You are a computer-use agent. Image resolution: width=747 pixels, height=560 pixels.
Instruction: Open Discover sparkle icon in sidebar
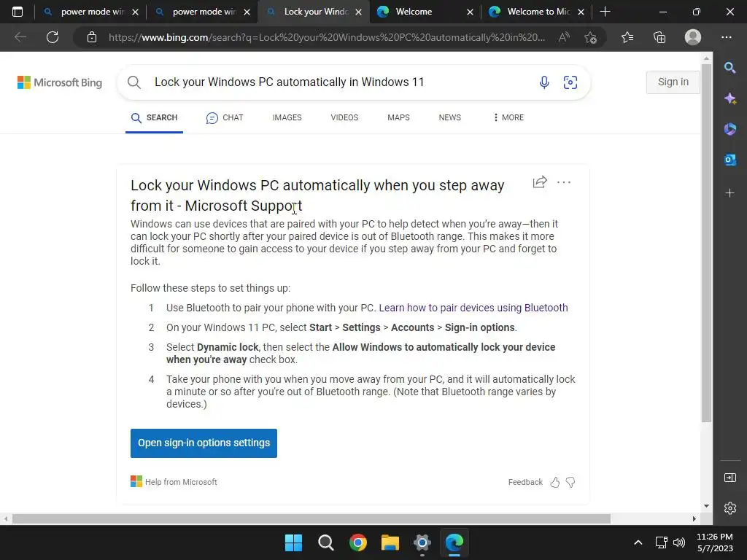(x=729, y=98)
